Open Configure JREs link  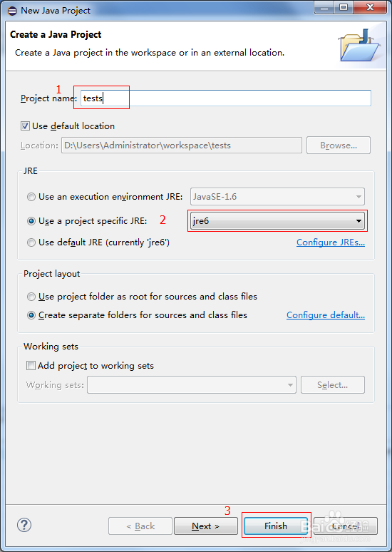click(x=331, y=242)
